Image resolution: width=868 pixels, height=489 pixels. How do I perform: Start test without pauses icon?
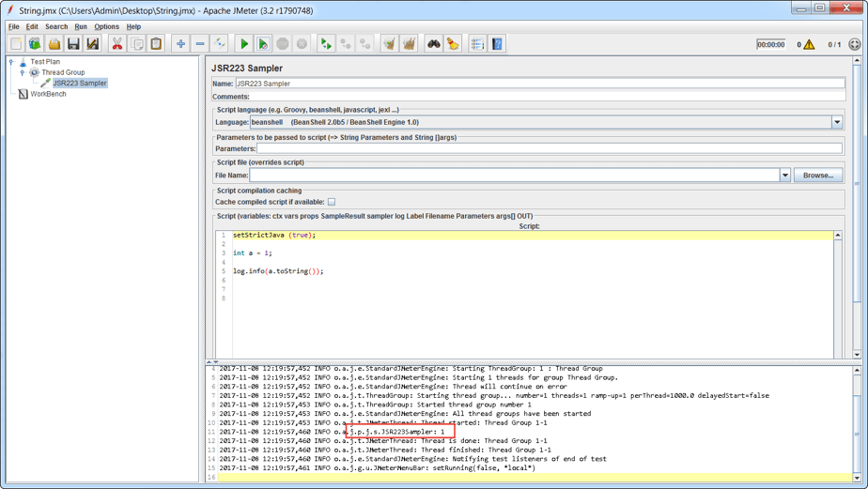[x=263, y=44]
